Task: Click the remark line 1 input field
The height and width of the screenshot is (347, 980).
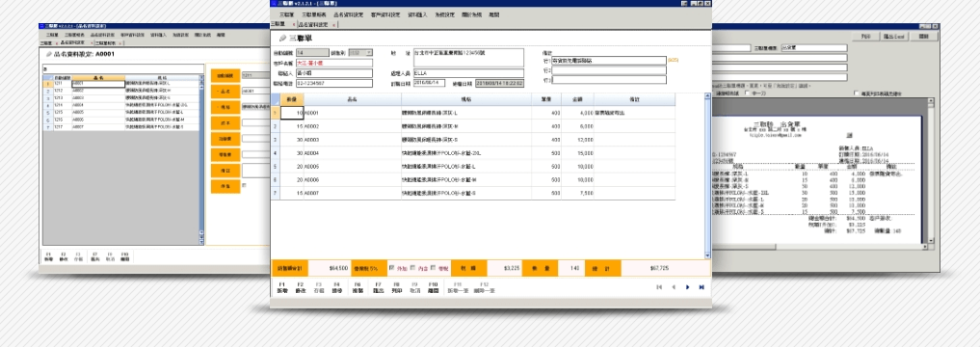Action: 609,61
